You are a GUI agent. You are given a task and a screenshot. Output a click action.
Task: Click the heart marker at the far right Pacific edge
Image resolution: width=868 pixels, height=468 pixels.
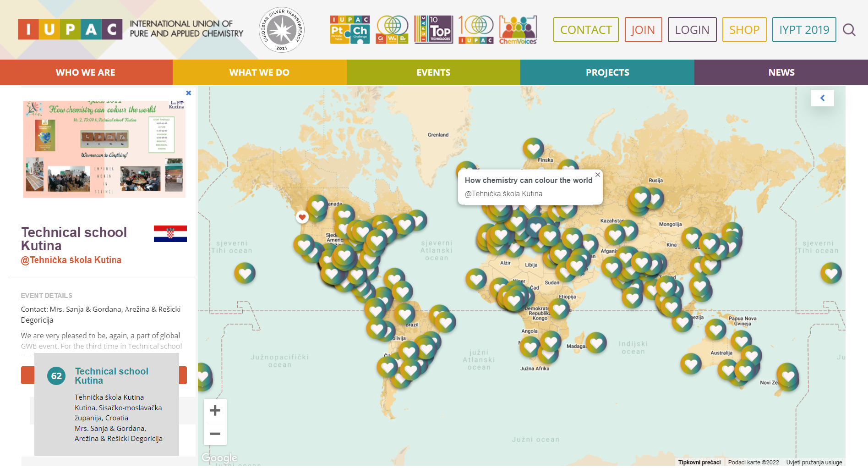click(x=831, y=273)
